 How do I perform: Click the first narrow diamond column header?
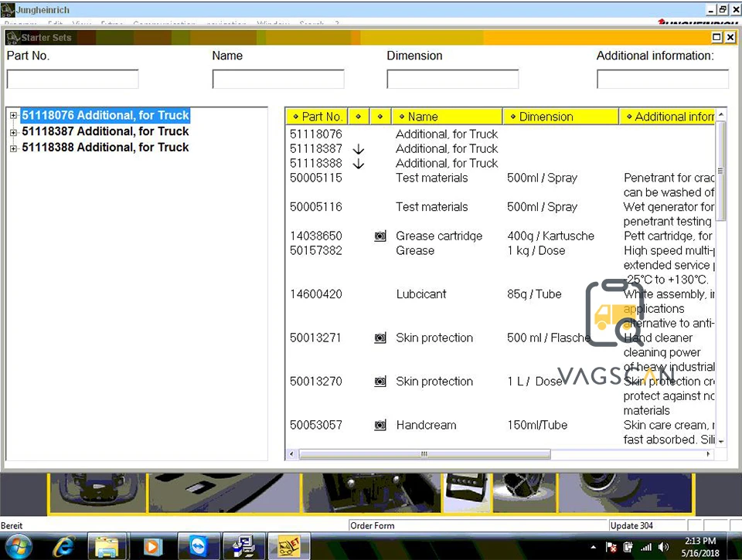[359, 117]
